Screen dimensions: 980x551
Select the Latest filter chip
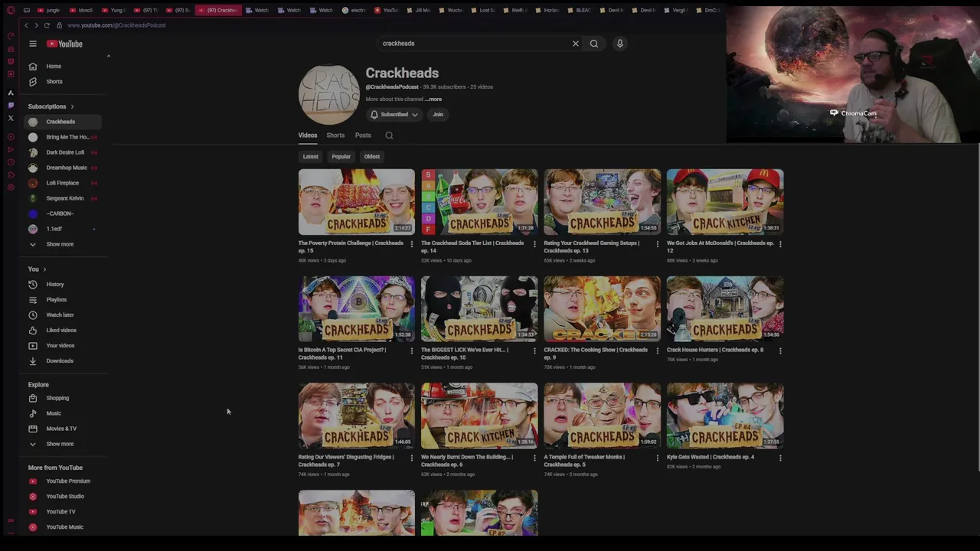click(x=310, y=157)
